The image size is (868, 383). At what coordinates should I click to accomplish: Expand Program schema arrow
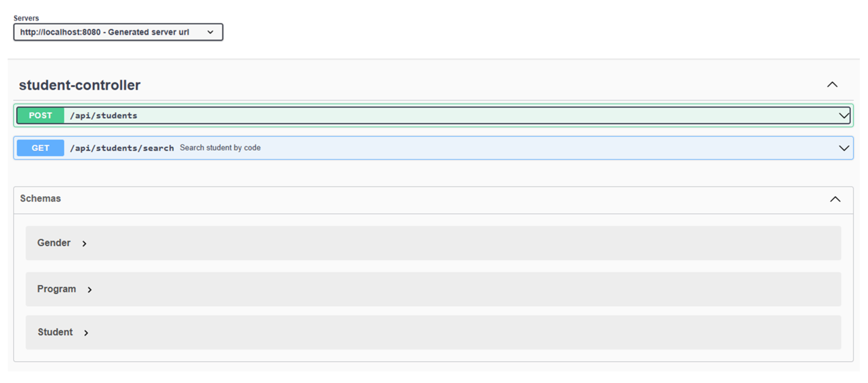click(89, 290)
